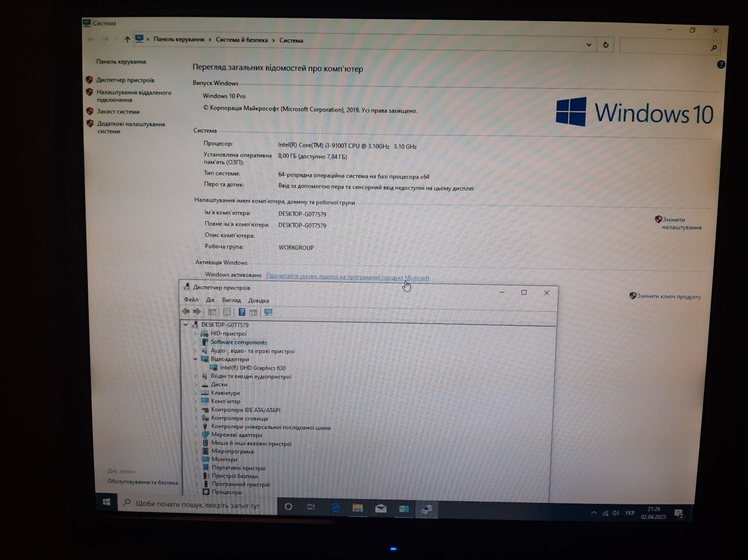Select Пристрої безпеки tree item
The height and width of the screenshot is (560, 748).
[x=234, y=476]
